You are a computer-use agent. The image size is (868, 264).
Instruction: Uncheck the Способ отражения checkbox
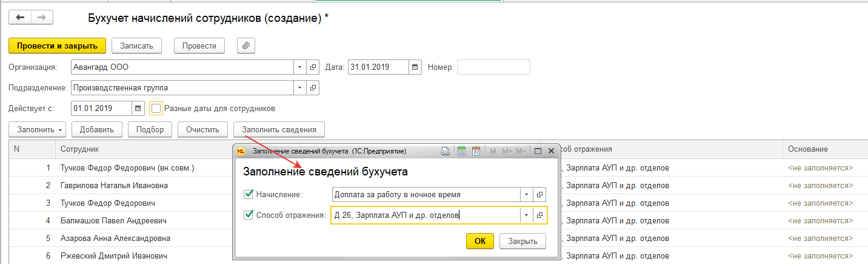click(248, 215)
